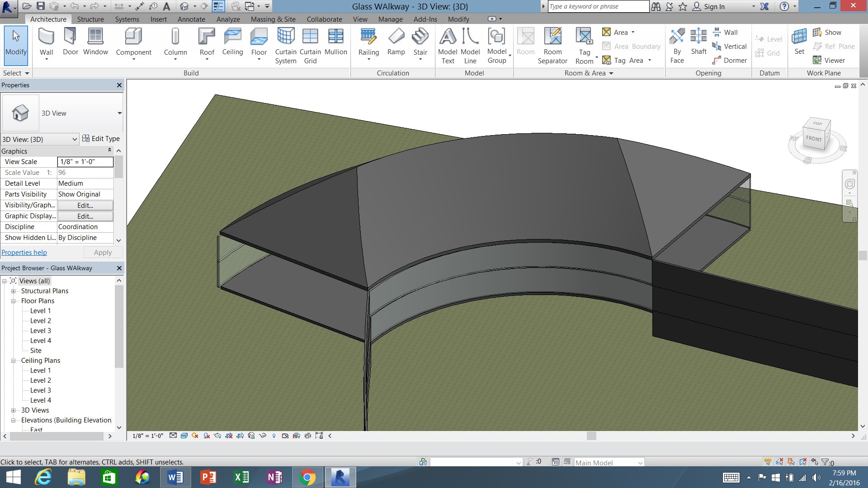Collapse the Floor Plans tree node
Viewport: 868px width, 488px height.
coord(14,301)
